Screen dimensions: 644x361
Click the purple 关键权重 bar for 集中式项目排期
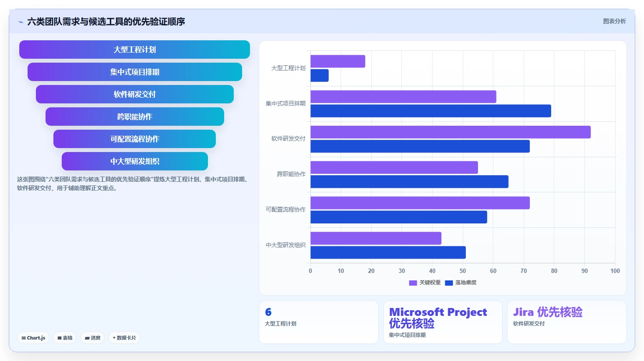click(403, 97)
